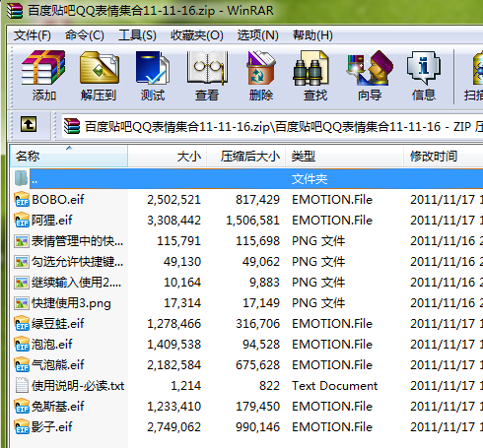The height and width of the screenshot is (448, 483).
Task: Select the 兔斯基.eif file icon
Action: pos(22,407)
